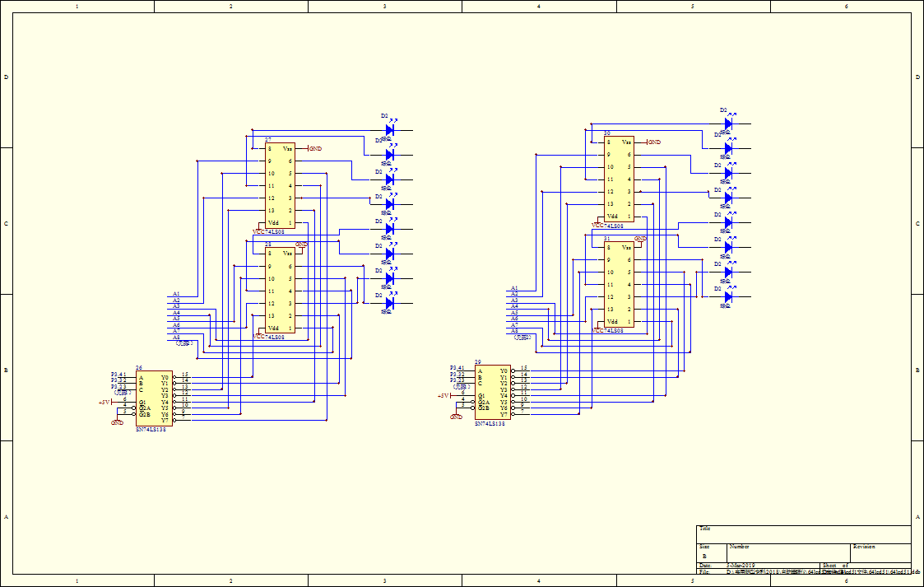Click the GND symbol above chip 31
This screenshot has width=924, height=587.
[x=640, y=239]
